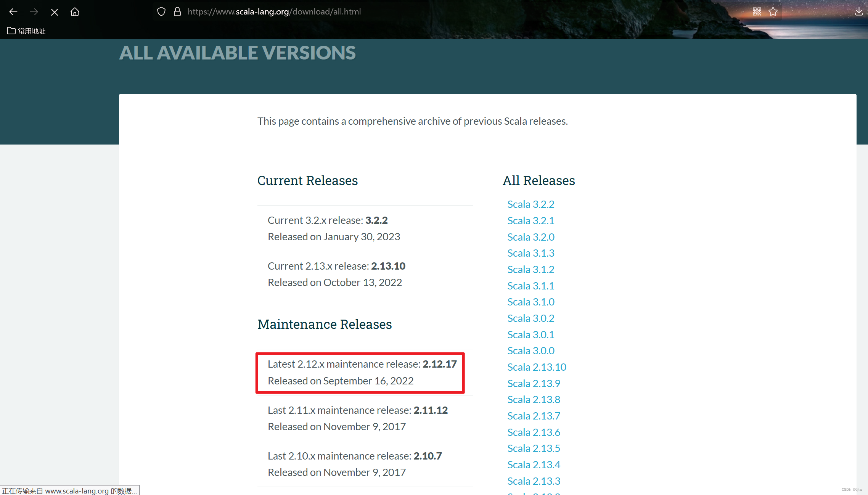
Task: Open Scala 2.13.3 release link
Action: [x=534, y=481]
